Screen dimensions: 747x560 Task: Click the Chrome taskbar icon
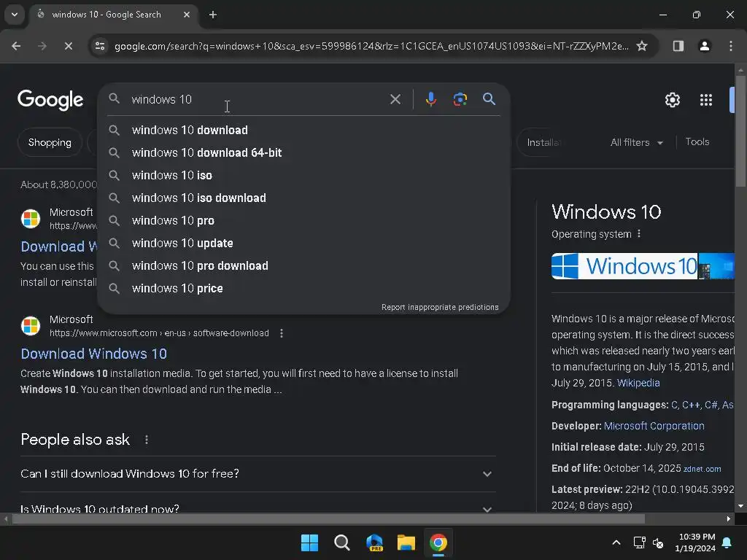coord(438,542)
